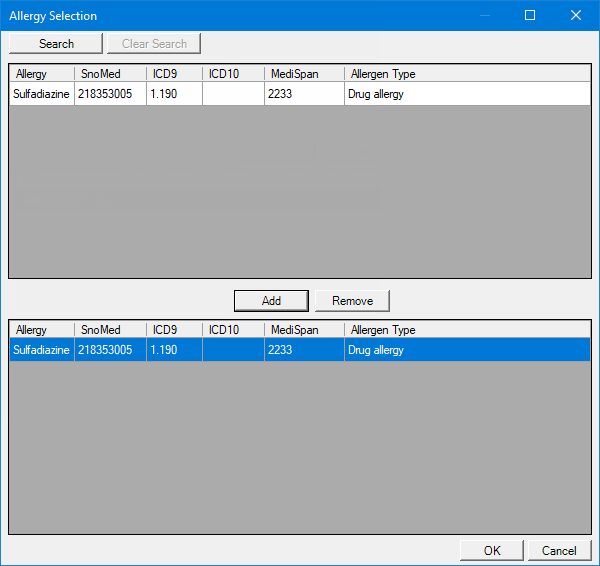Click SnoMed column header in lower table
Viewport: 600px width, 566px height.
[110, 330]
